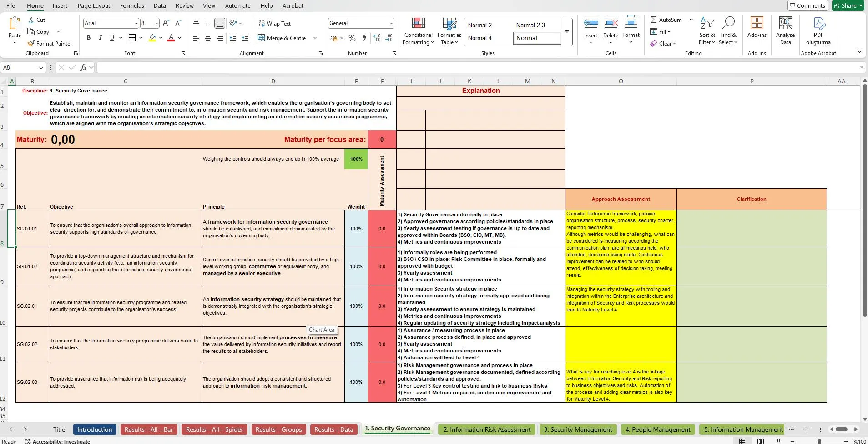Switch to 3. Security Management sheet
This screenshot has width=868, height=444.
578,429
